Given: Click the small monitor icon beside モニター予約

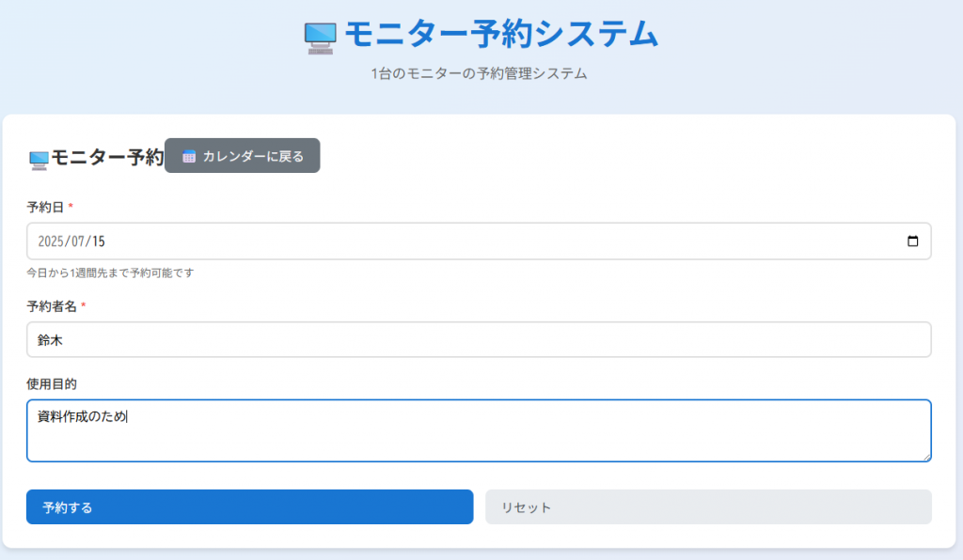Looking at the screenshot, I should [39, 160].
